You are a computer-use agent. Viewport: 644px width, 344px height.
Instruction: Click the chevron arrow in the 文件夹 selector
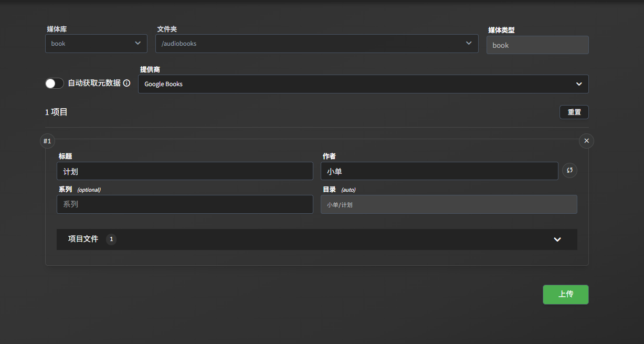[469, 43]
